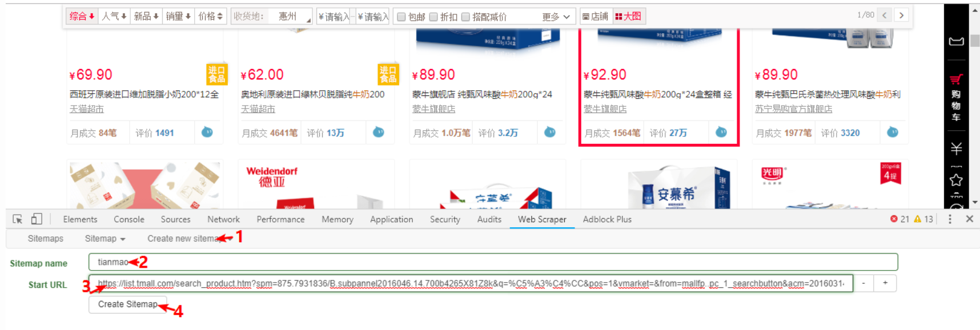
Task: Click the minimum price input field
Action: (333, 17)
